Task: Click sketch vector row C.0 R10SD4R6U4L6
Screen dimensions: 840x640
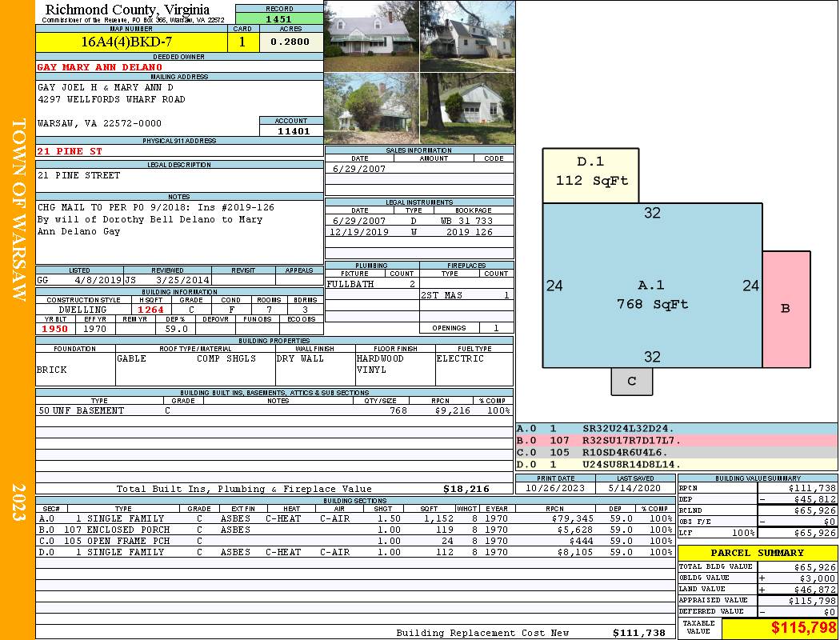Action: click(677, 453)
